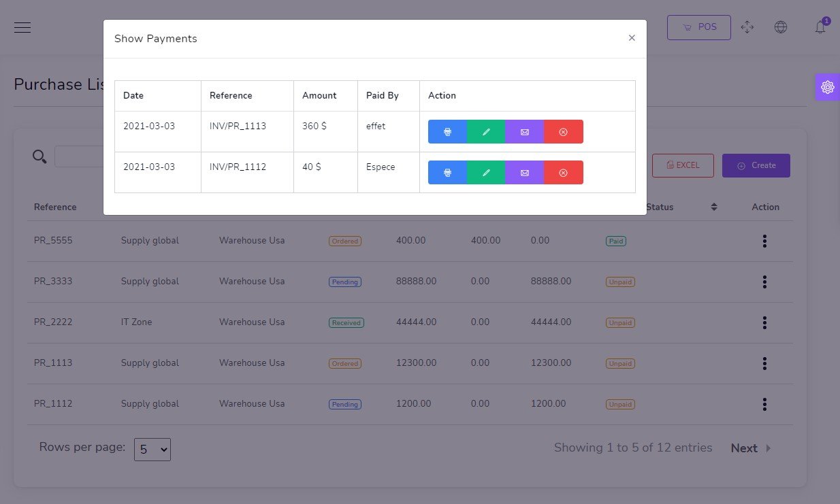Go to Next page of entries
The height and width of the screenshot is (504, 840).
(750, 448)
